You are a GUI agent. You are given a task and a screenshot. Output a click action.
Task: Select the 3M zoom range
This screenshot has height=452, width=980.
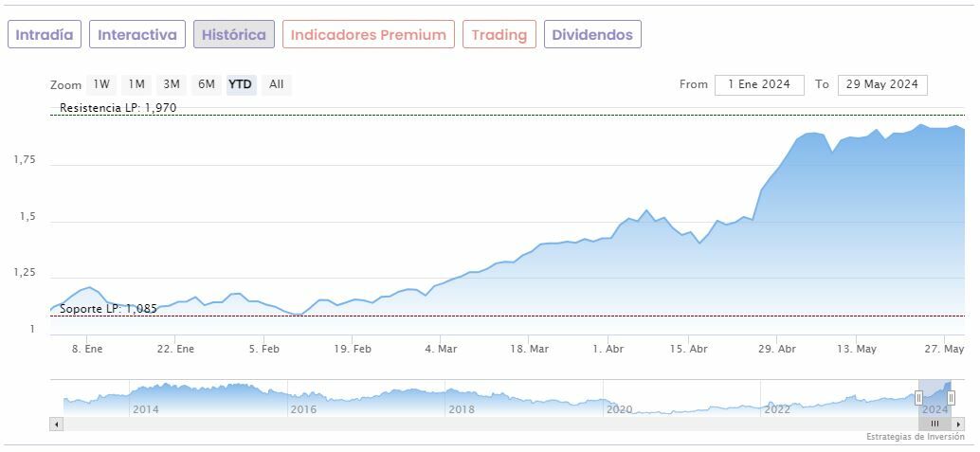click(172, 84)
